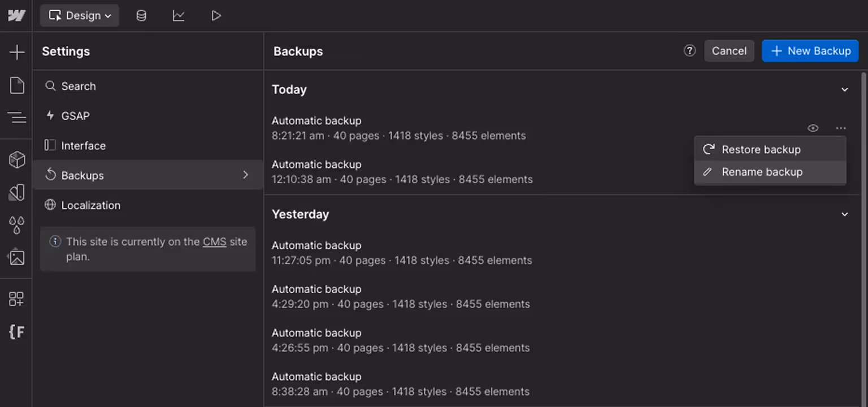Image resolution: width=868 pixels, height=407 pixels.
Task: Open the Navigator panel
Action: 17,118
